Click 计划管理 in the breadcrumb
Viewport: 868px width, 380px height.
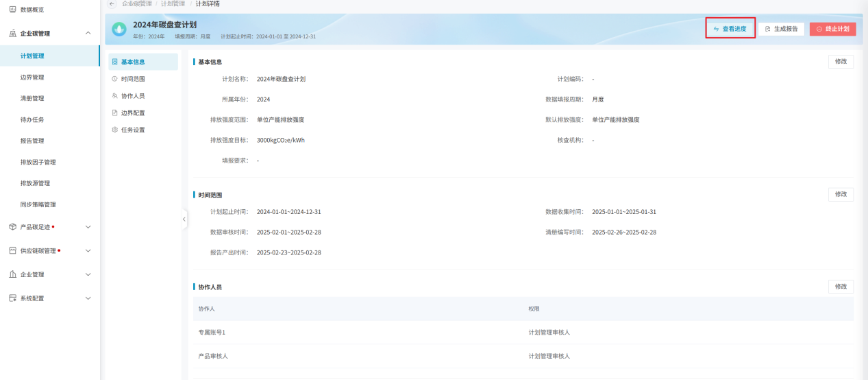[x=173, y=3]
